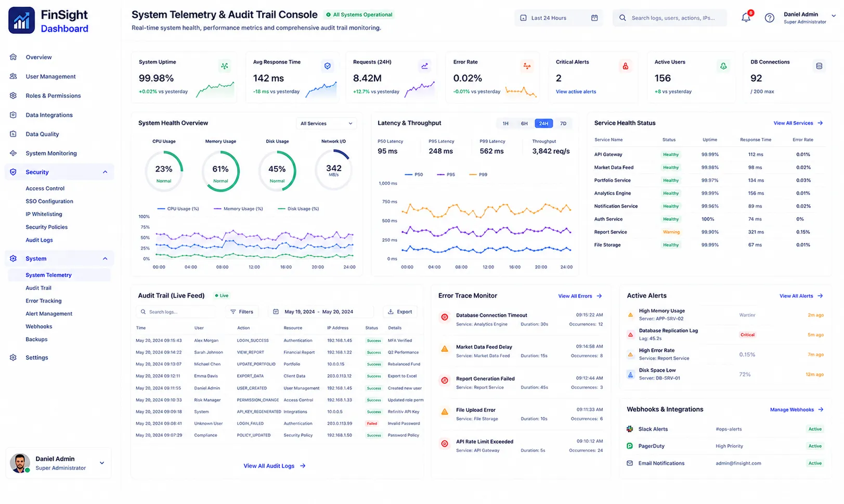
Task: Click the FinSight logo icon
Action: 22,20
